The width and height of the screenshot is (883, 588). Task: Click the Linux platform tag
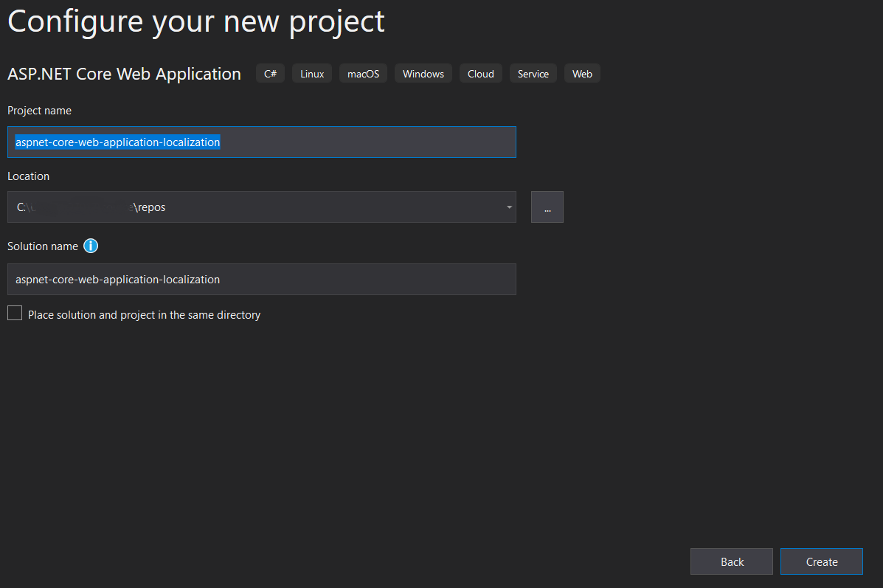pyautogui.click(x=311, y=73)
